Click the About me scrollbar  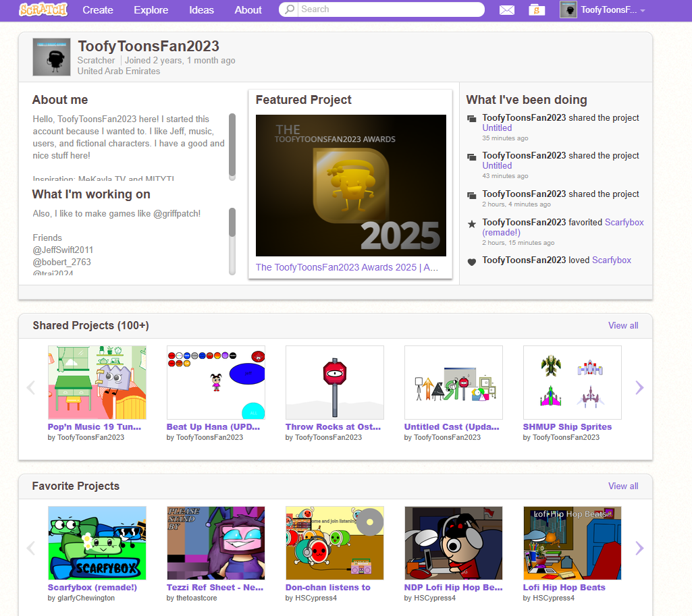232,147
